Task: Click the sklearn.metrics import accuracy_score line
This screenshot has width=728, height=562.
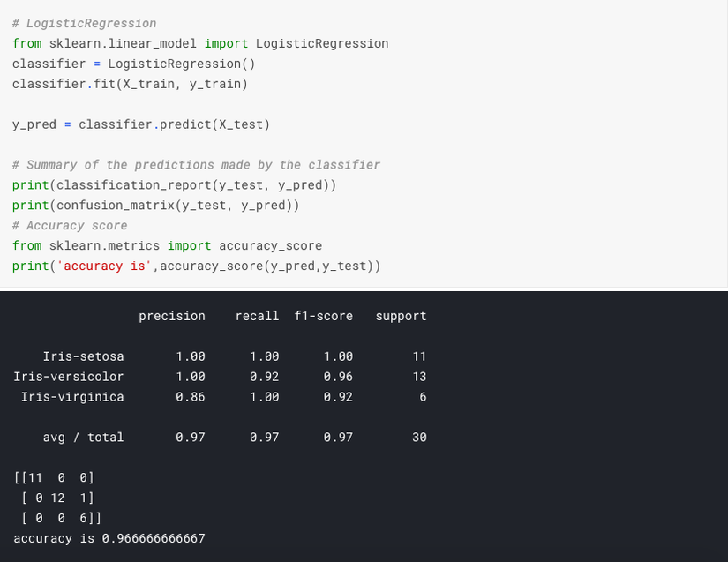Action: (167, 246)
